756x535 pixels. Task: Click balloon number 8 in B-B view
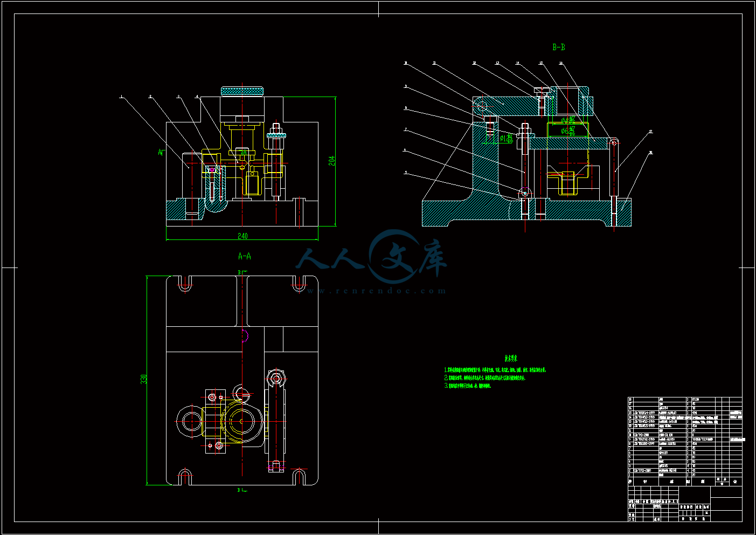406,108
